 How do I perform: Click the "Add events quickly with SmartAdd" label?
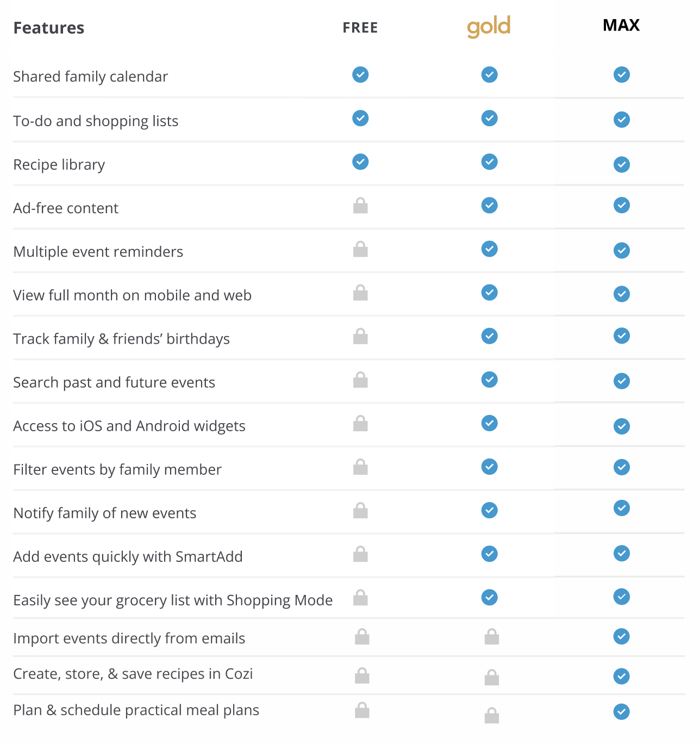pos(128,556)
